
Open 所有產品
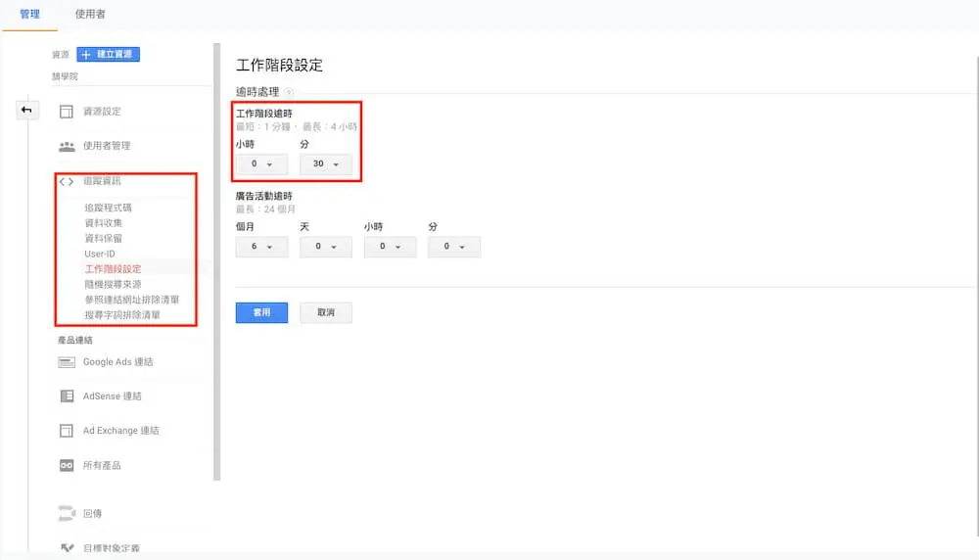pos(102,466)
